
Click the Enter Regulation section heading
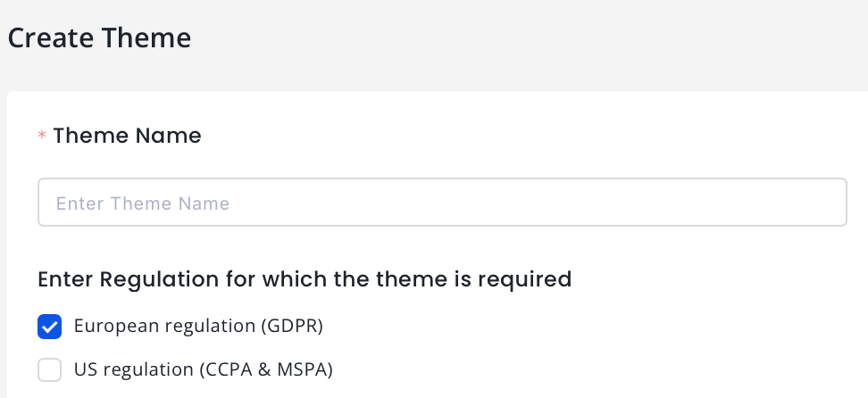305,279
